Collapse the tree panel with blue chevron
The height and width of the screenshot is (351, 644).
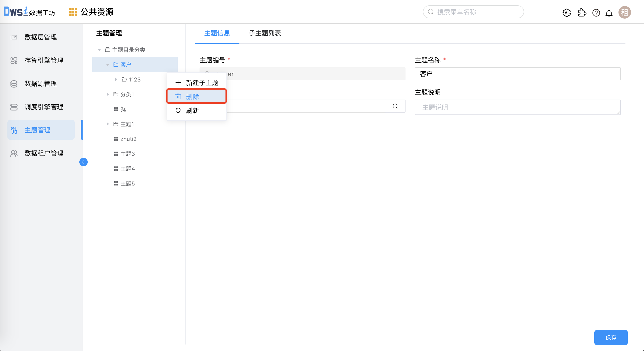click(84, 162)
